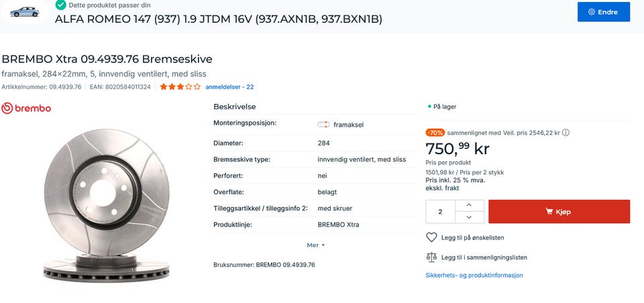Click the red Kjøp buy button
Image resolution: width=644 pixels, height=303 pixels.
(559, 211)
